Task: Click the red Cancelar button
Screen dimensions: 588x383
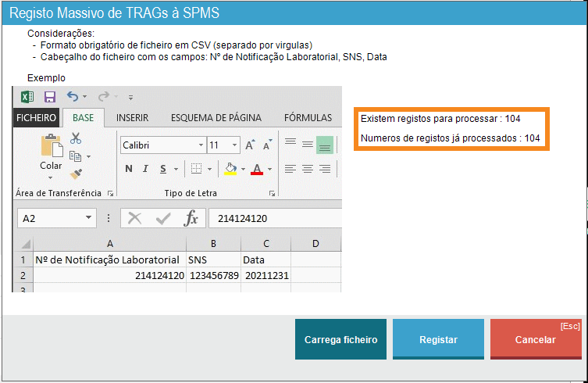Action: (535, 339)
